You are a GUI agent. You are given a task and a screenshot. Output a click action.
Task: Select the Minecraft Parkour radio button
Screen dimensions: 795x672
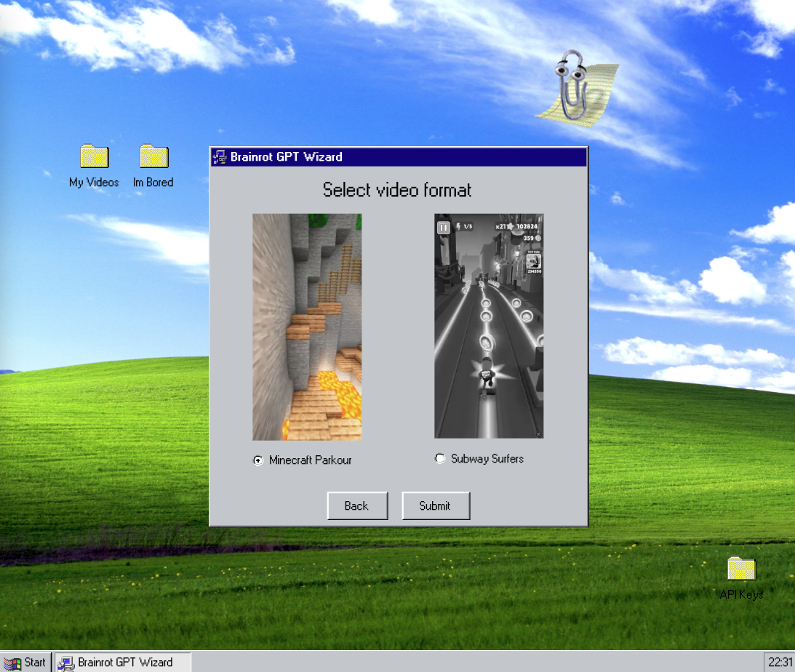pos(258,460)
